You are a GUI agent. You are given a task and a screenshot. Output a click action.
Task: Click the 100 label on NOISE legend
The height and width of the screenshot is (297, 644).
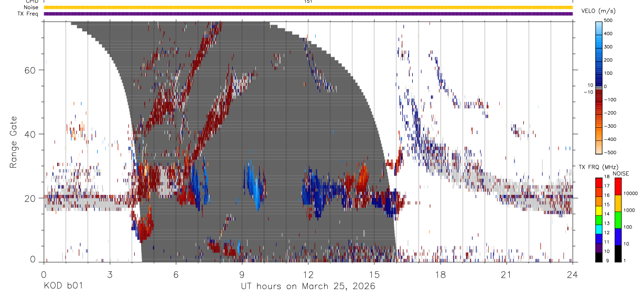627,227
